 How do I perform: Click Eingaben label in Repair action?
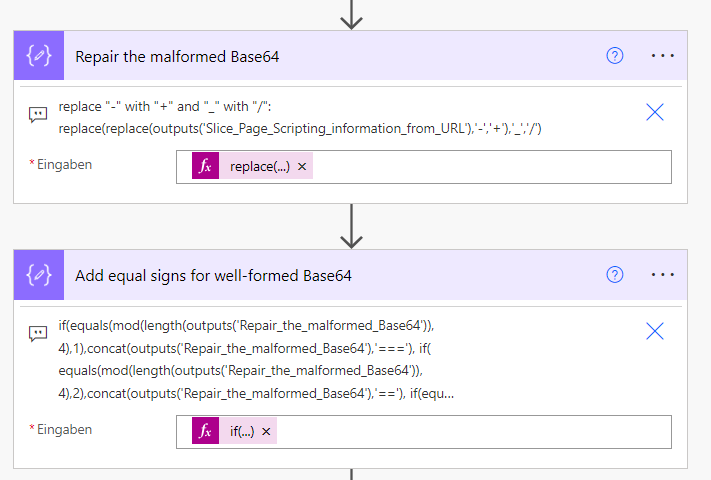point(64,165)
